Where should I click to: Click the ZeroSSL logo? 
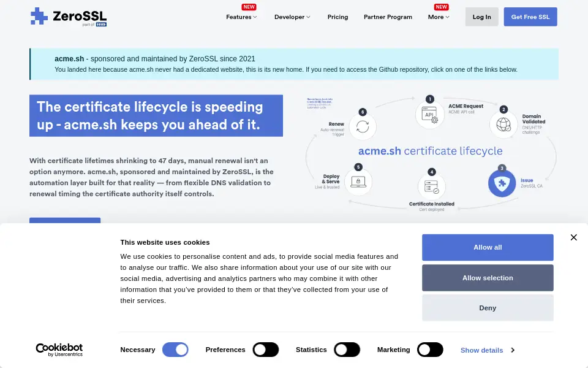point(68,17)
